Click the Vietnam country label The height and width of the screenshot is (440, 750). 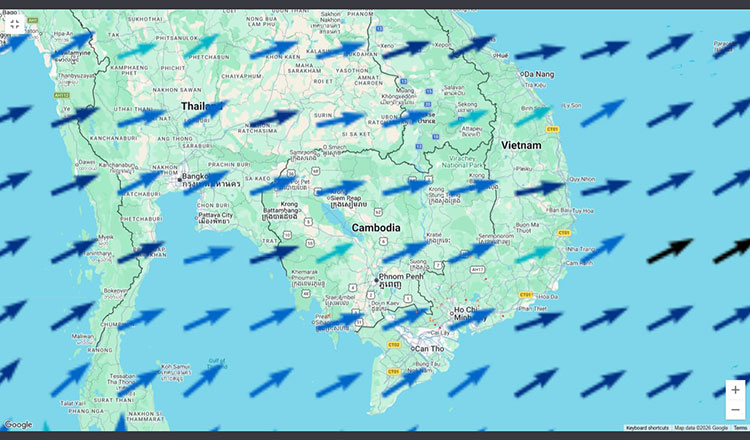click(x=521, y=145)
